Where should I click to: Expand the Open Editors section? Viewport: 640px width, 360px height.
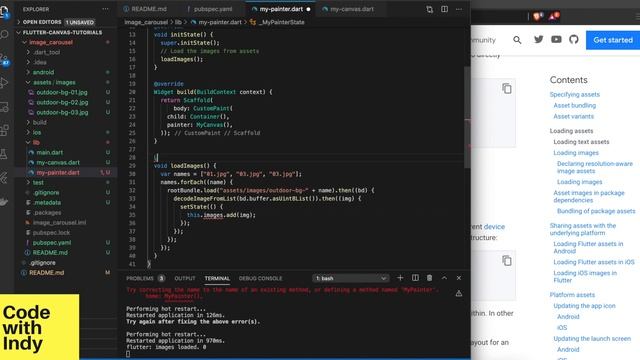(x=58, y=22)
